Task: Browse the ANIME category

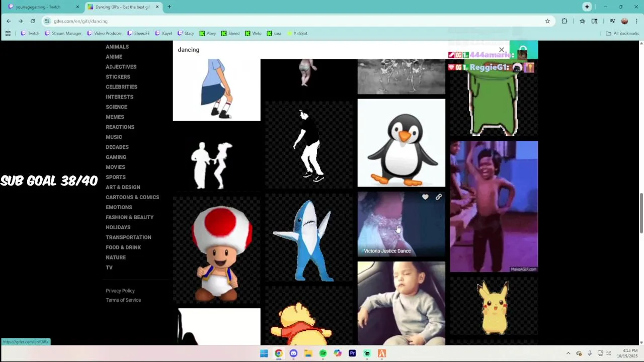Action: click(x=114, y=57)
